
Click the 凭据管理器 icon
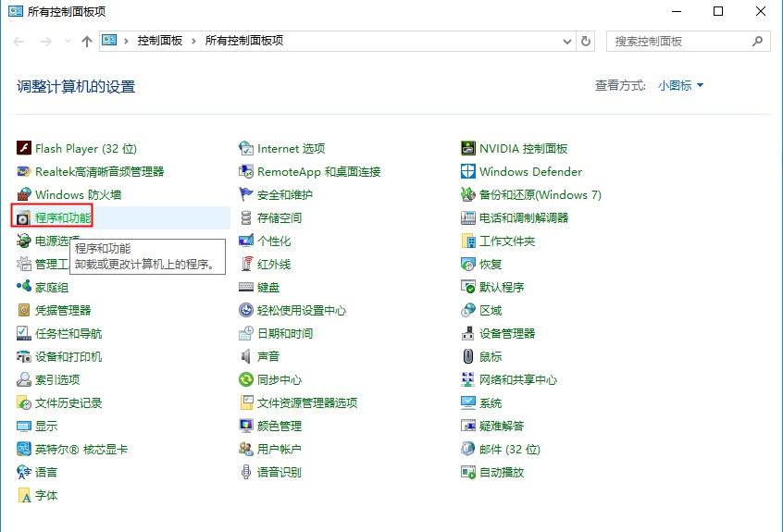pos(23,311)
